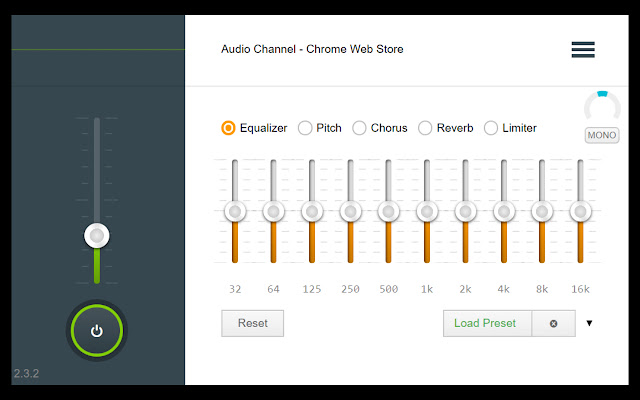This screenshot has height=400, width=640.
Task: Toggle the MONO button
Action: 602,135
